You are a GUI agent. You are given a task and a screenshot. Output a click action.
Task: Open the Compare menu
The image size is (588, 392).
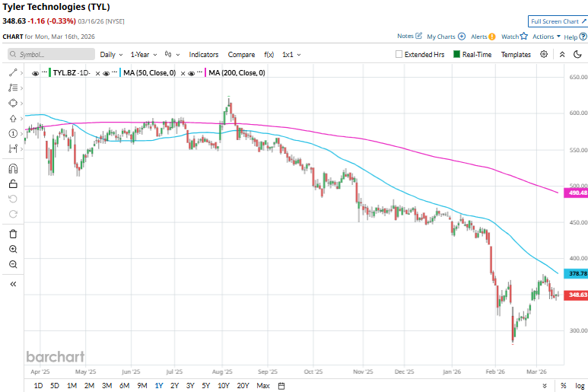coord(241,54)
